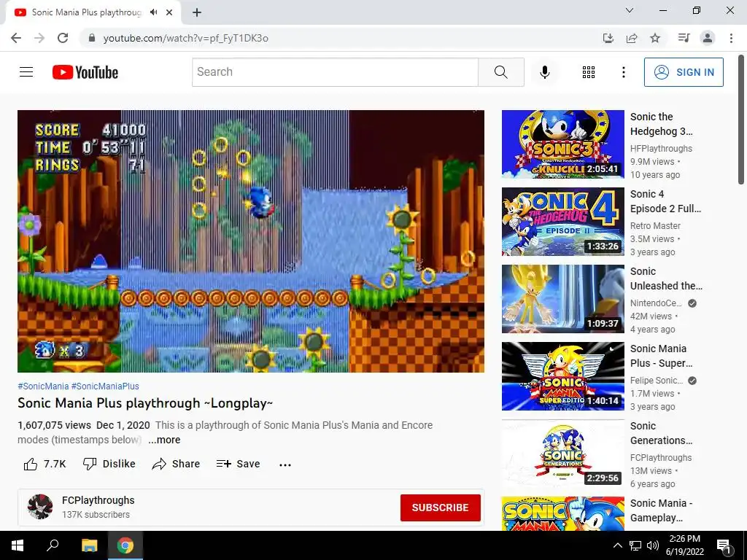
Task: Open the Windows Start menu
Action: click(18, 545)
